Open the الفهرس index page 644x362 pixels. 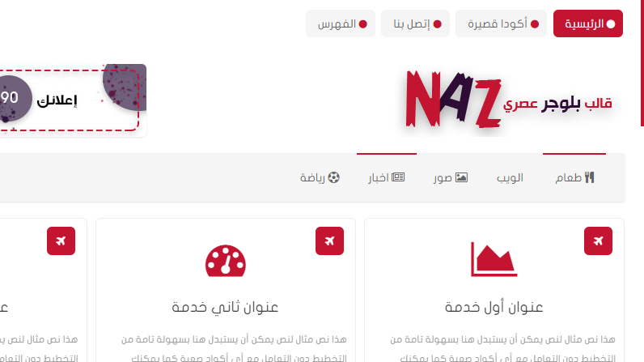pos(341,23)
